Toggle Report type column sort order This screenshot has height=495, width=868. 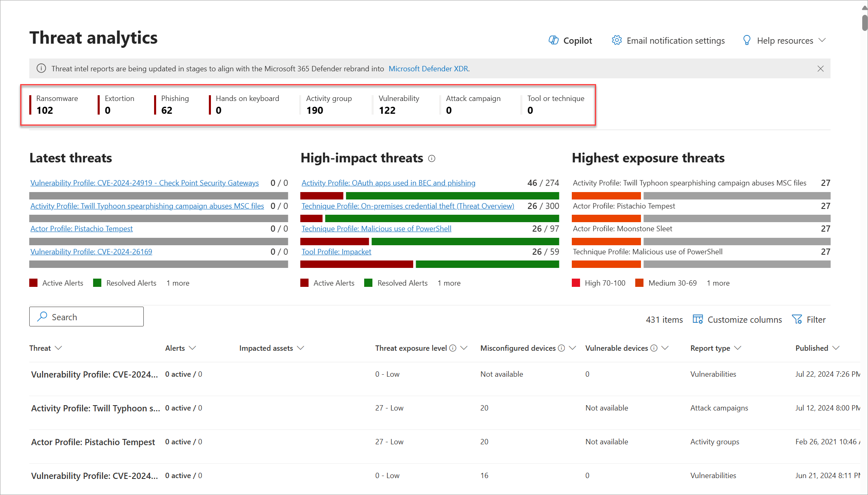click(x=716, y=348)
